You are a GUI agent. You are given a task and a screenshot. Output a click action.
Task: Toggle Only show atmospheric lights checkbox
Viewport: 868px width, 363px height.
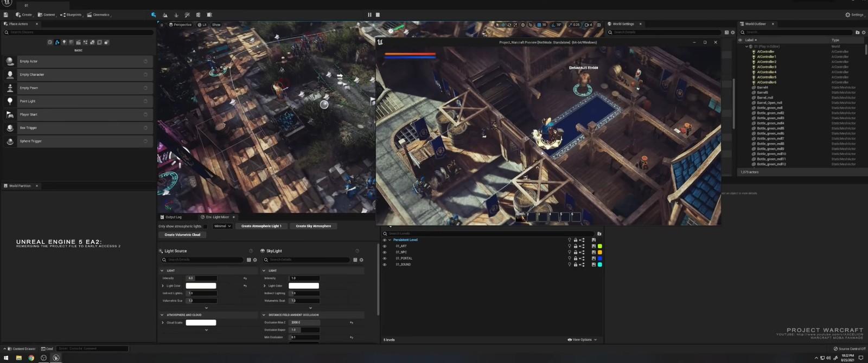coord(206,226)
